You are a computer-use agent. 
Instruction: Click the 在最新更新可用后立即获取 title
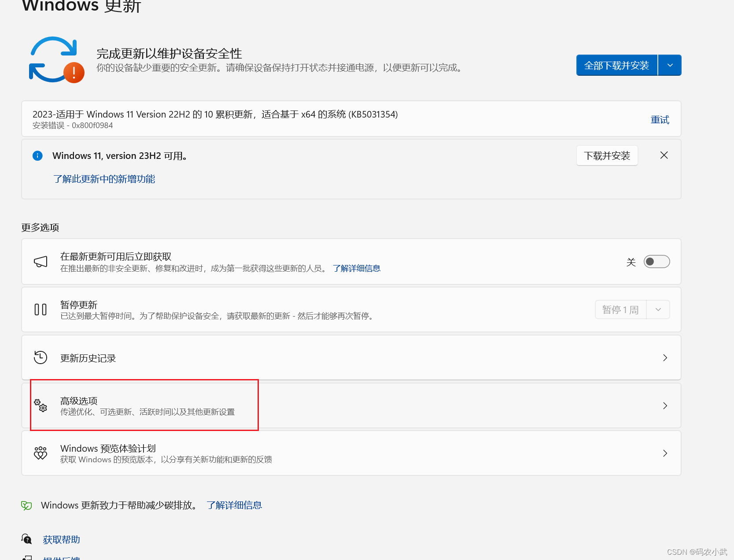coord(116,256)
